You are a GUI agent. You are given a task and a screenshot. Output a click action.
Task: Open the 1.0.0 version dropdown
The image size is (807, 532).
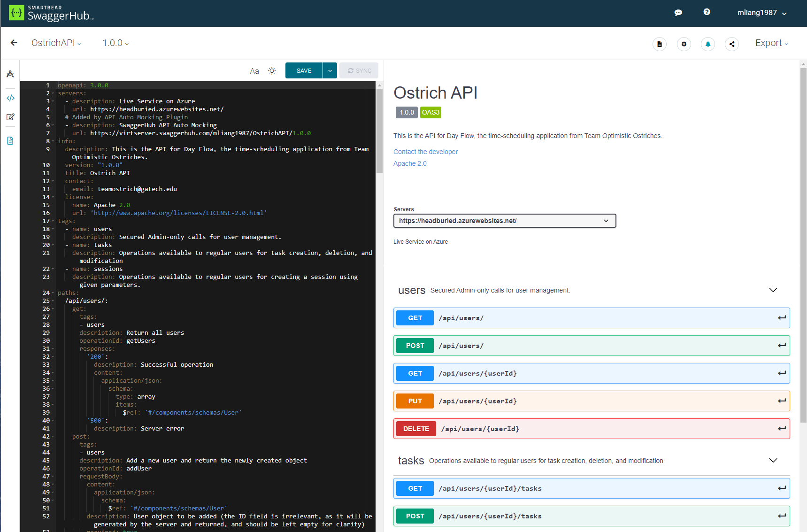[x=115, y=43]
